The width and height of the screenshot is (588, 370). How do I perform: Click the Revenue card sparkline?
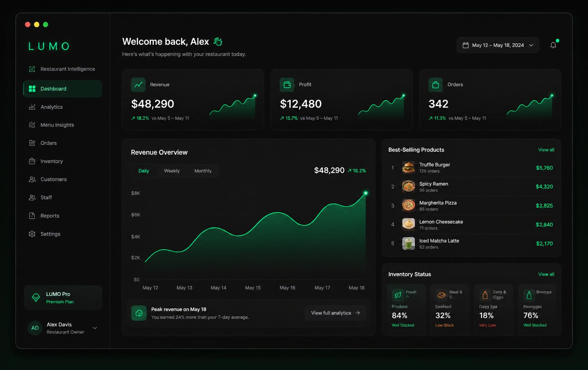coord(233,108)
